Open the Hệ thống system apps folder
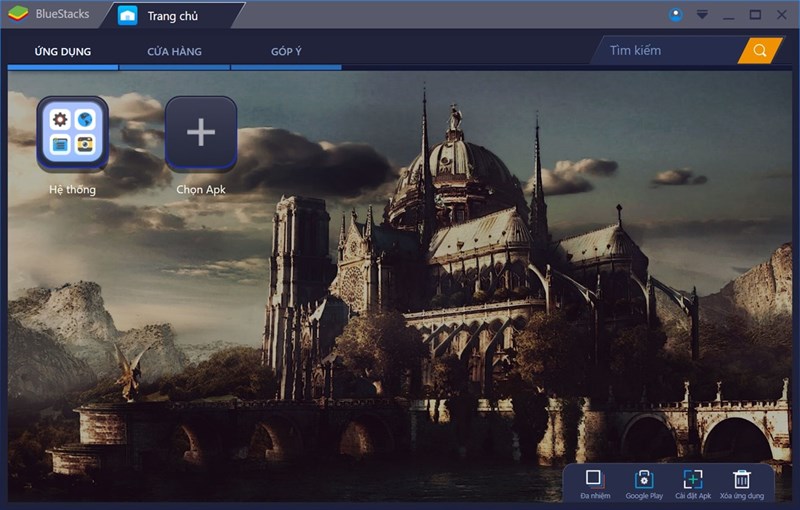Viewport: 800px width, 510px height. [x=72, y=134]
